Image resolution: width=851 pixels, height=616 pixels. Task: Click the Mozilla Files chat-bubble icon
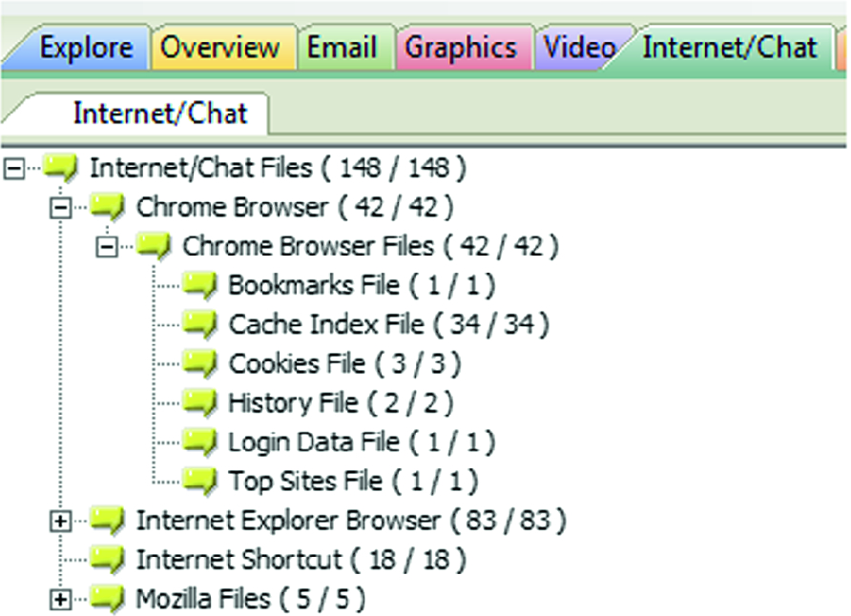108,599
